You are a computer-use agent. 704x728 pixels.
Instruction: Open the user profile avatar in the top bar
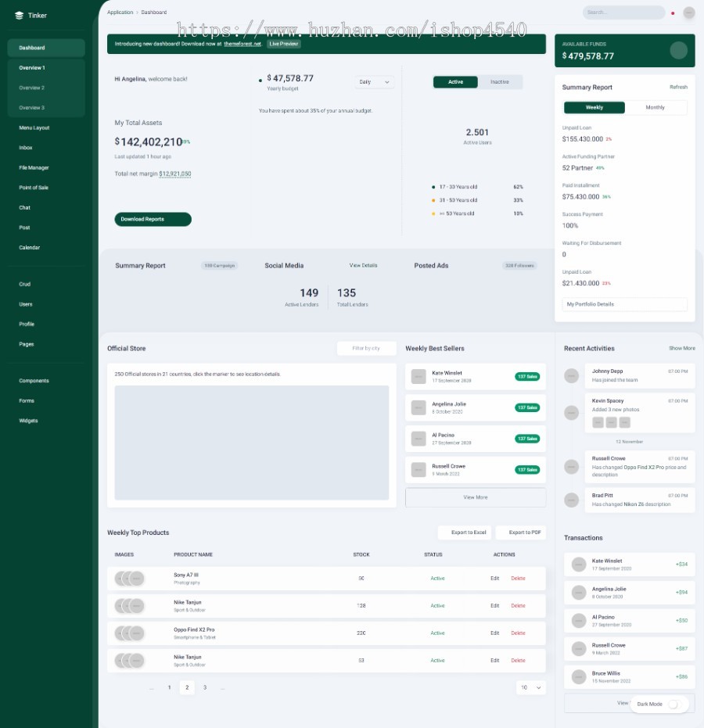689,13
